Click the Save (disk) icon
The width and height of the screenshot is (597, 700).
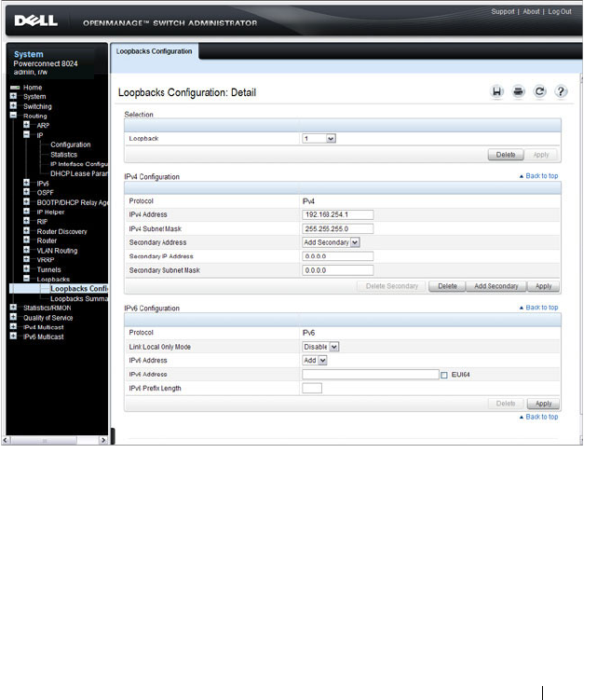(496, 91)
